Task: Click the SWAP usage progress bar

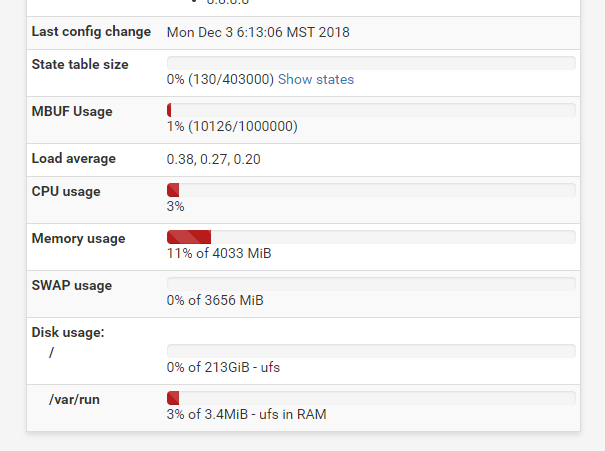Action: tap(371, 284)
